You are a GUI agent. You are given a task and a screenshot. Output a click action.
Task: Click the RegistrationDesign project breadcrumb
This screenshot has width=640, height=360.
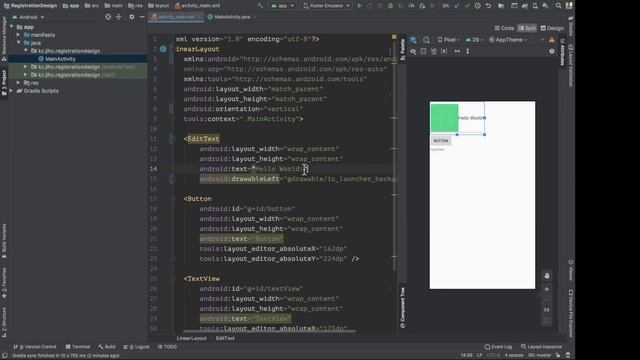30,6
